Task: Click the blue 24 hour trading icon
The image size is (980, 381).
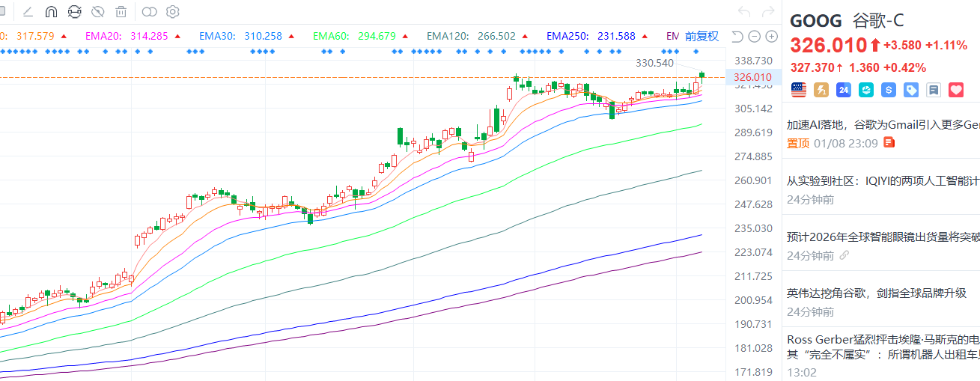Action: point(844,90)
